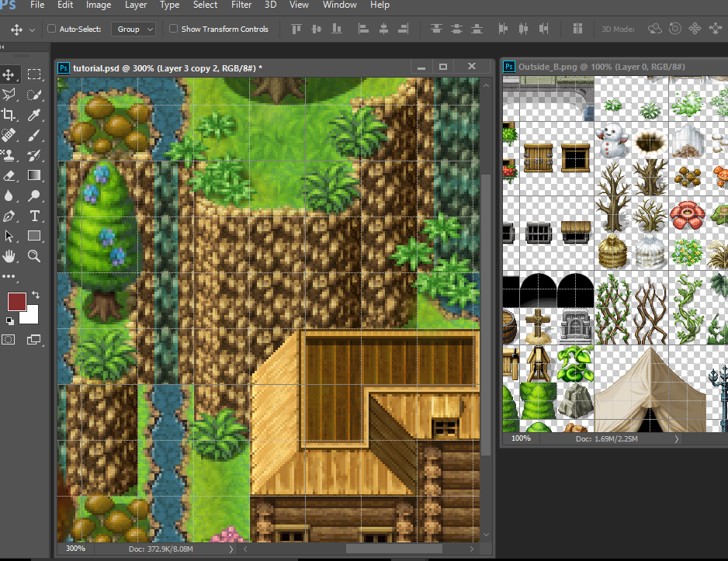
Task: Click the 3D roll mode icon
Action: tap(675, 29)
